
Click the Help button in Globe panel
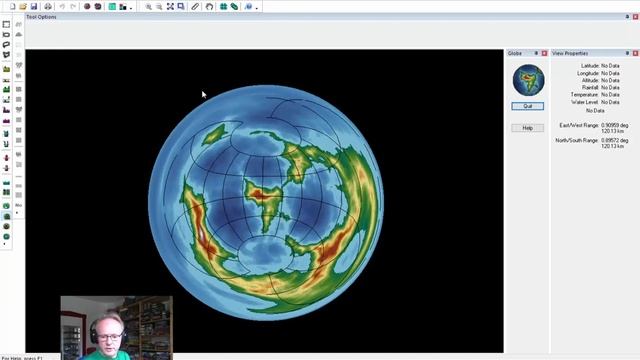coord(527,128)
